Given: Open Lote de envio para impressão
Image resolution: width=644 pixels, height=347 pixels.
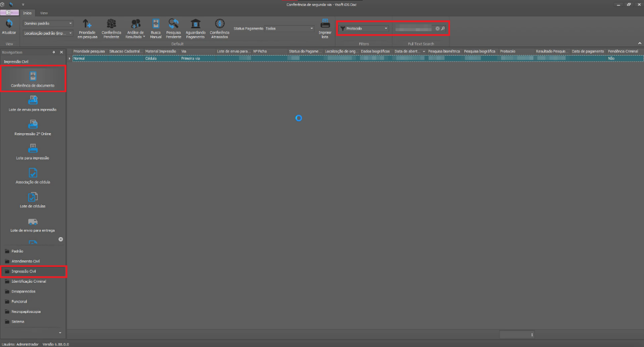Looking at the screenshot, I should [x=33, y=103].
